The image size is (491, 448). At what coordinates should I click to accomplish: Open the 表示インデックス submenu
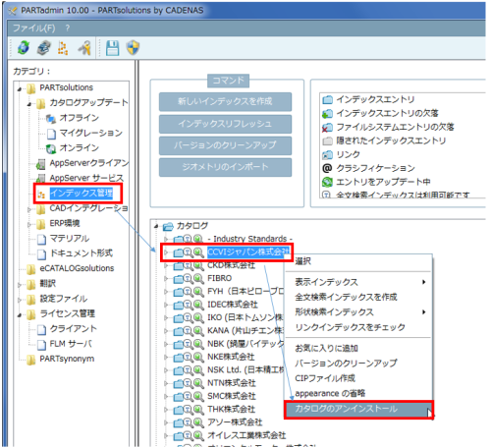click(x=358, y=282)
